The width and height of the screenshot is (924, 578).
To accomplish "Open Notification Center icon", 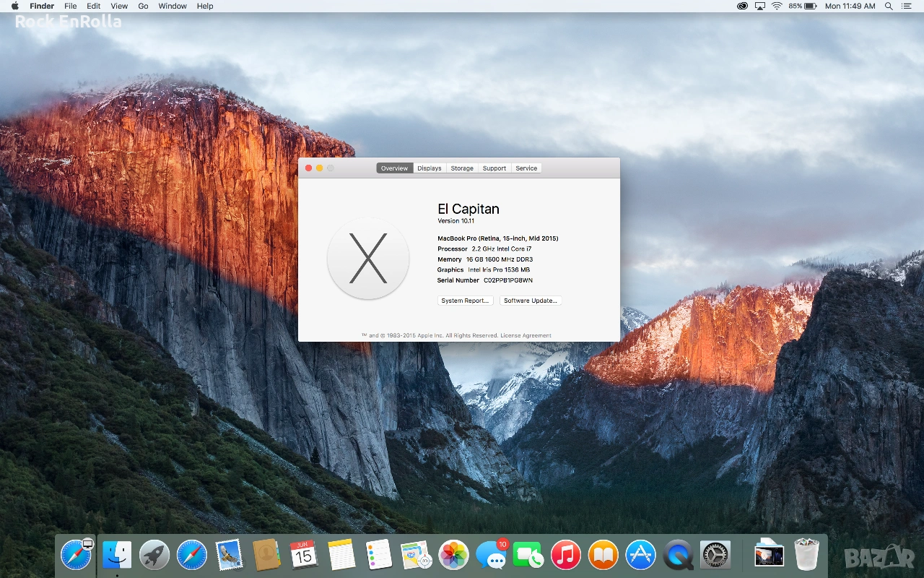I will [x=907, y=6].
